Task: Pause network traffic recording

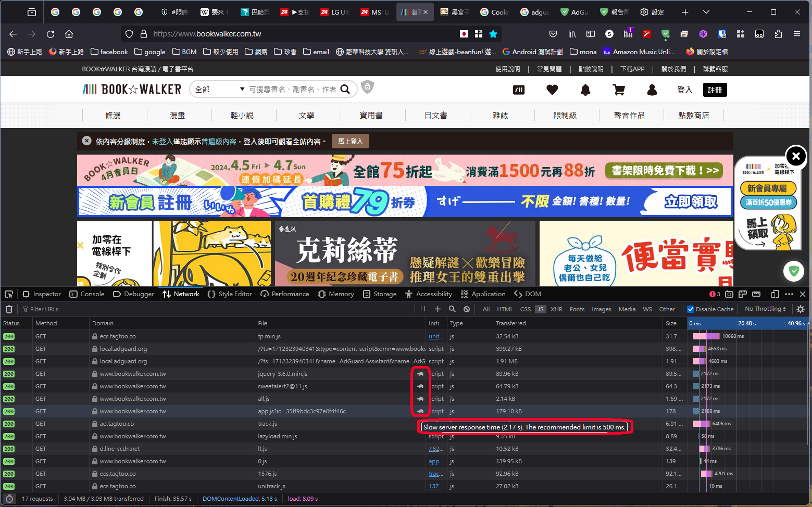Action: tap(423, 309)
